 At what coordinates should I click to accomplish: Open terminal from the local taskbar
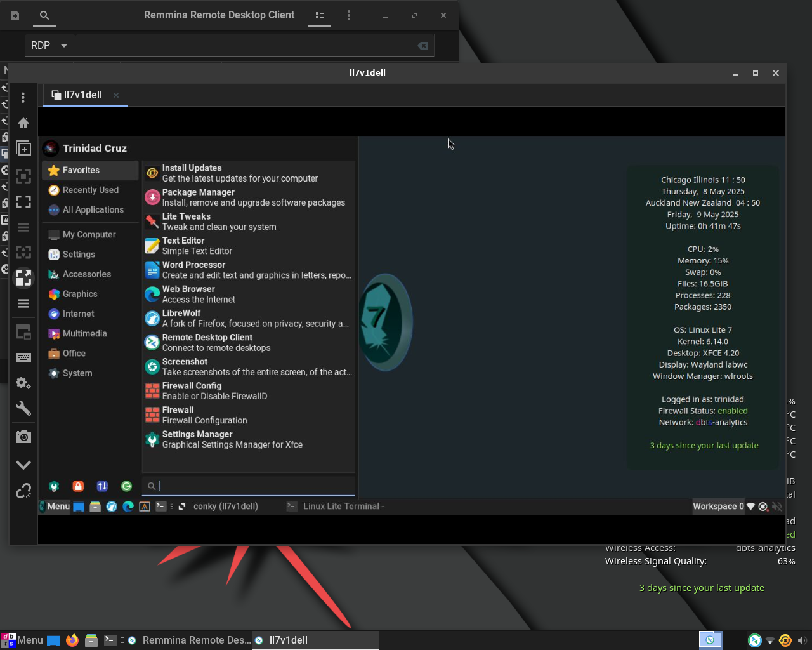click(x=110, y=640)
